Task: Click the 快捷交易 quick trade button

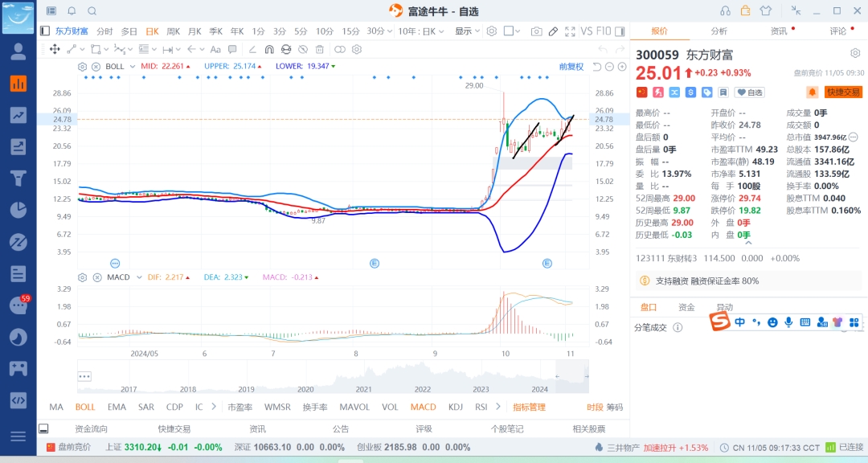Action: click(x=844, y=92)
